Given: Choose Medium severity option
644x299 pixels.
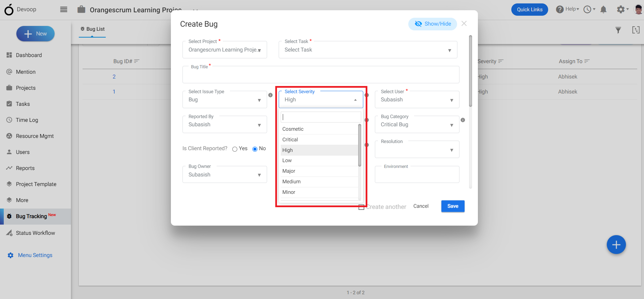Looking at the screenshot, I should (x=319, y=182).
